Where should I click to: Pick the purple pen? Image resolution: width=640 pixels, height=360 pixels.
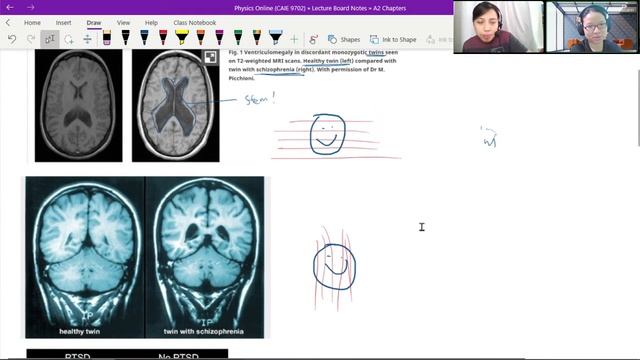219,38
